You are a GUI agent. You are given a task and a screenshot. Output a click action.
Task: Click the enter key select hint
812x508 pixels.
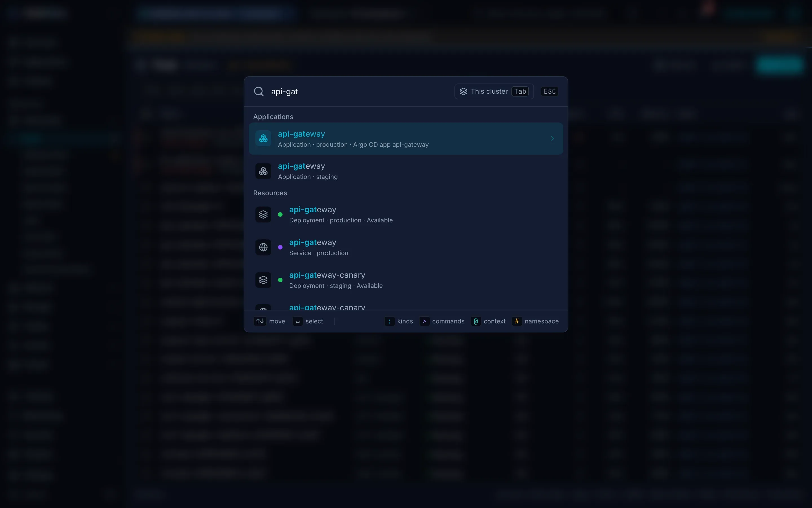pyautogui.click(x=298, y=321)
